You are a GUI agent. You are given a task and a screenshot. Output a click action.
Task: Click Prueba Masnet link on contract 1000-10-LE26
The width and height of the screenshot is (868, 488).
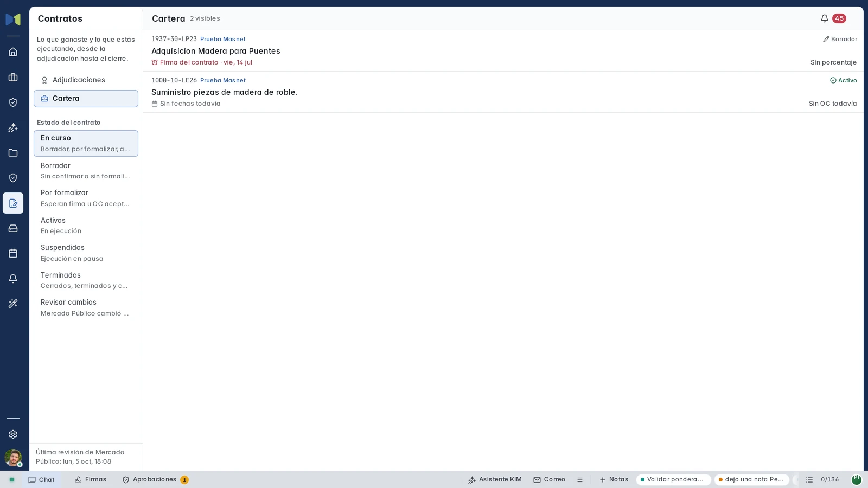click(x=223, y=80)
